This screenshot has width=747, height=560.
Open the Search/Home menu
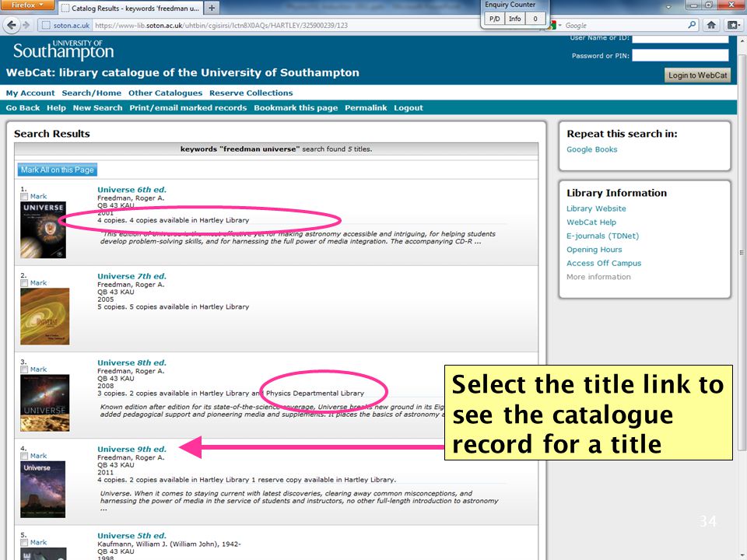point(92,93)
